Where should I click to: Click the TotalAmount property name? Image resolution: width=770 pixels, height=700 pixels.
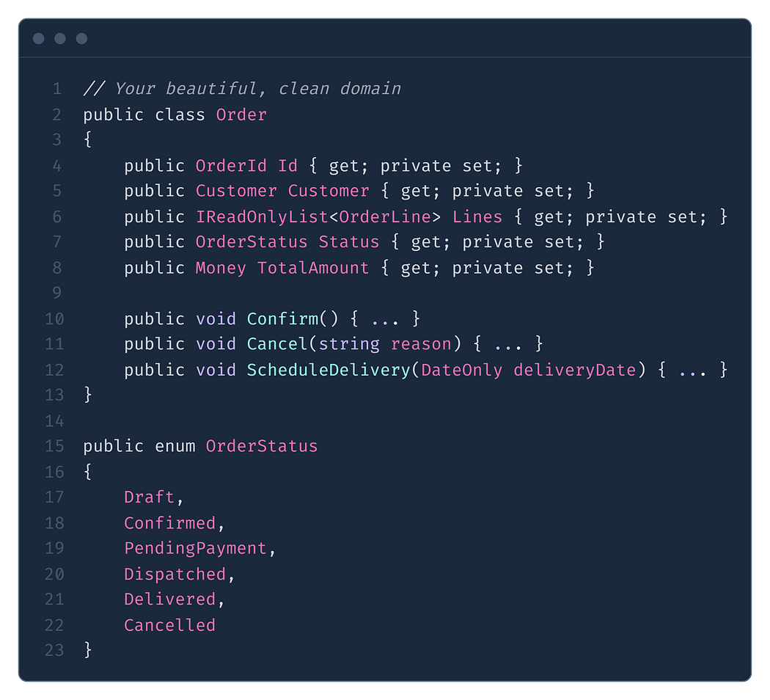(x=313, y=268)
